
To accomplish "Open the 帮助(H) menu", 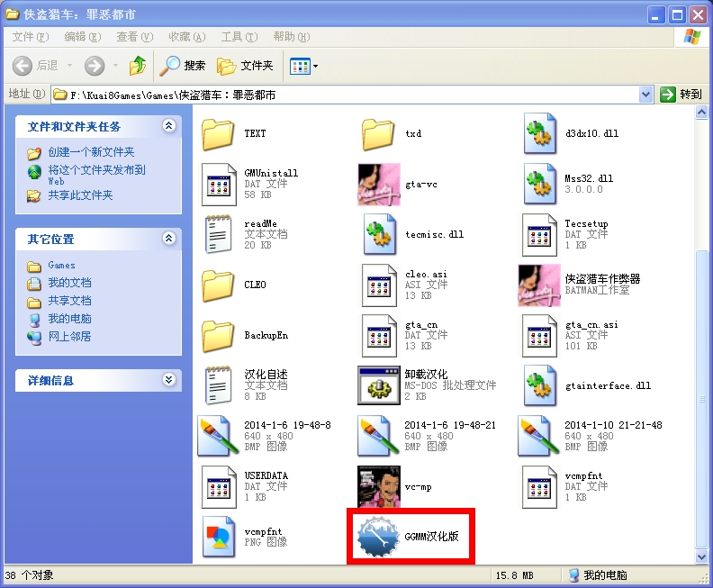I will [292, 37].
